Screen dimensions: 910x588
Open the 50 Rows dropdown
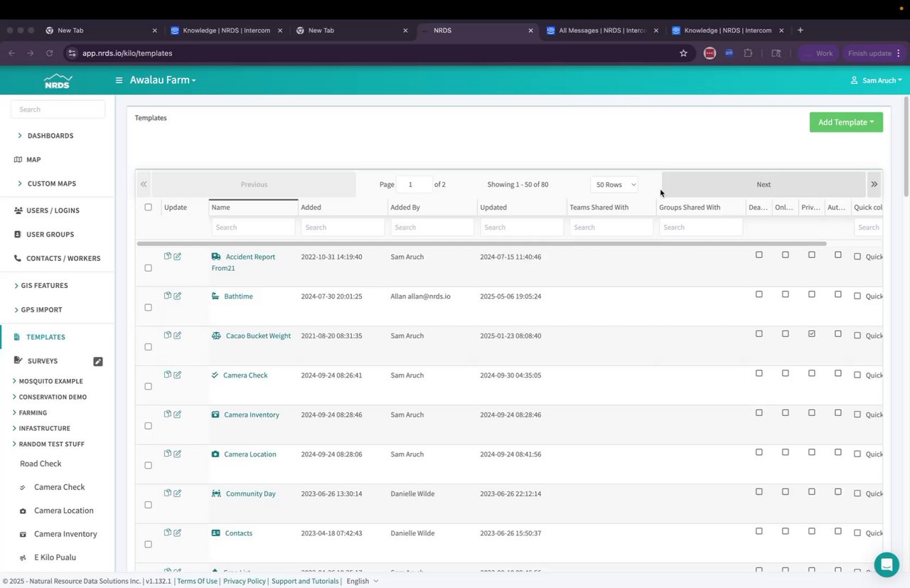tap(614, 184)
